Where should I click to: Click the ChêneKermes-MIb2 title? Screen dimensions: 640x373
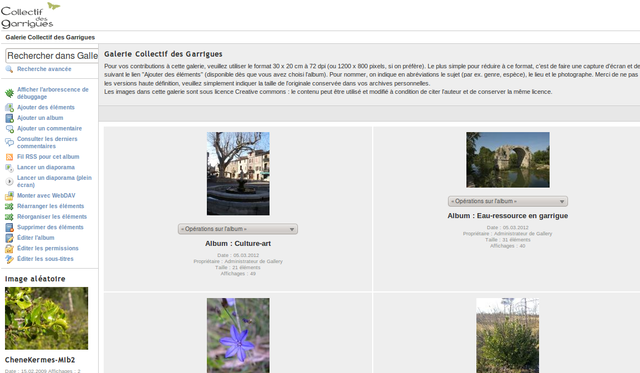[40, 360]
